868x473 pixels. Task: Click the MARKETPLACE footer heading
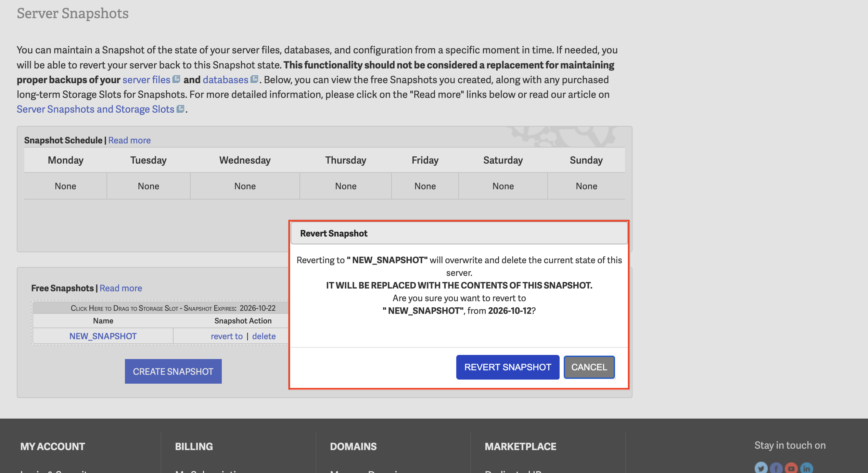click(520, 446)
